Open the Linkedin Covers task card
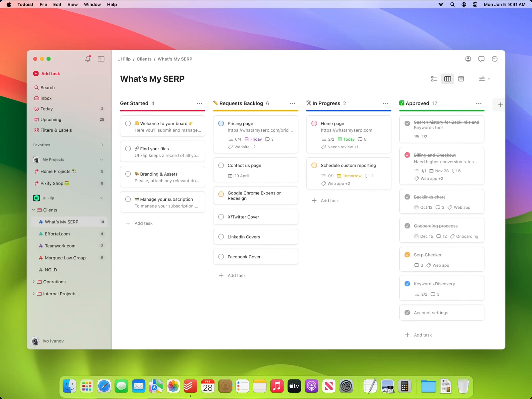The image size is (532, 399). 255,237
